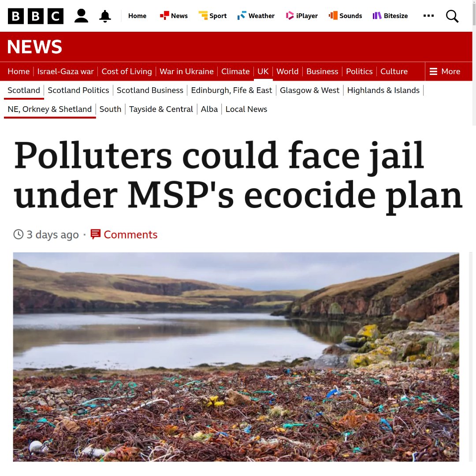This screenshot has height=476, width=476.
Task: Open the polluted beach article image
Action: click(236, 357)
